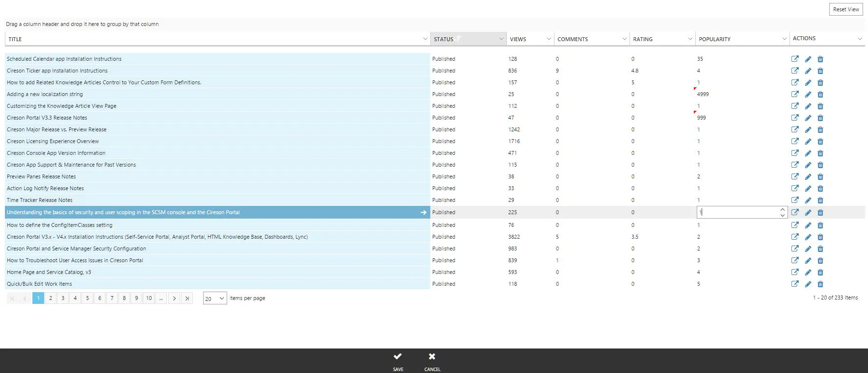This screenshot has width=868, height=373.
Task: Click arrow on selected Understanding the basics row
Action: (423, 212)
